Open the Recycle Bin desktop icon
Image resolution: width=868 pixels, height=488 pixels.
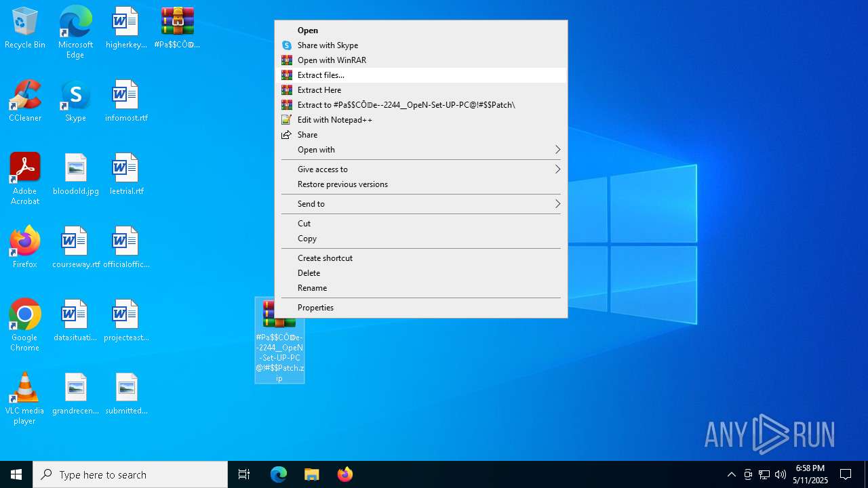point(25,28)
